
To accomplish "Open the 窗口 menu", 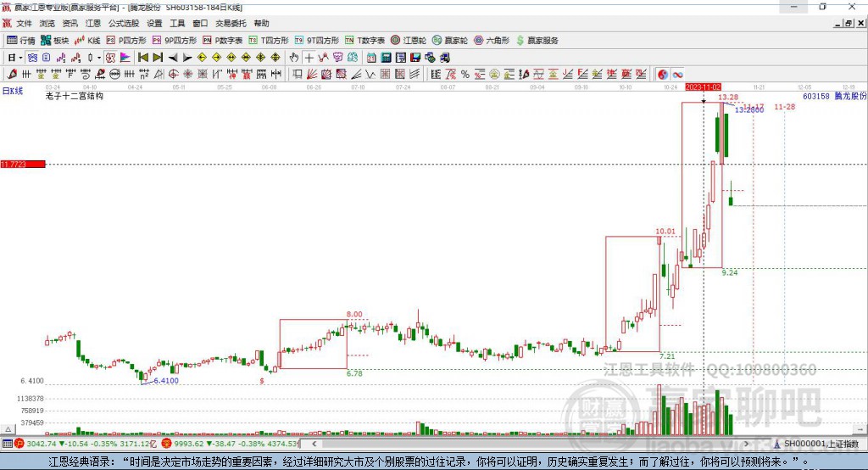I will tap(200, 23).
